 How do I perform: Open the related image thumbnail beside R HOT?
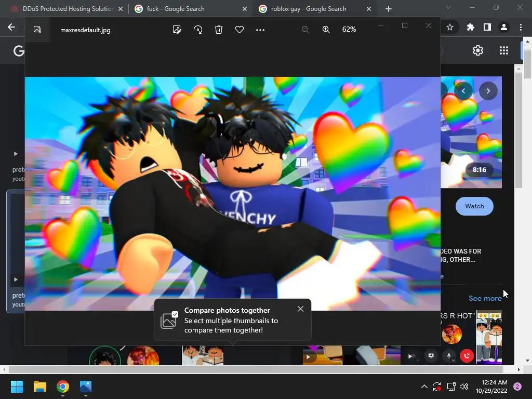pos(488,337)
